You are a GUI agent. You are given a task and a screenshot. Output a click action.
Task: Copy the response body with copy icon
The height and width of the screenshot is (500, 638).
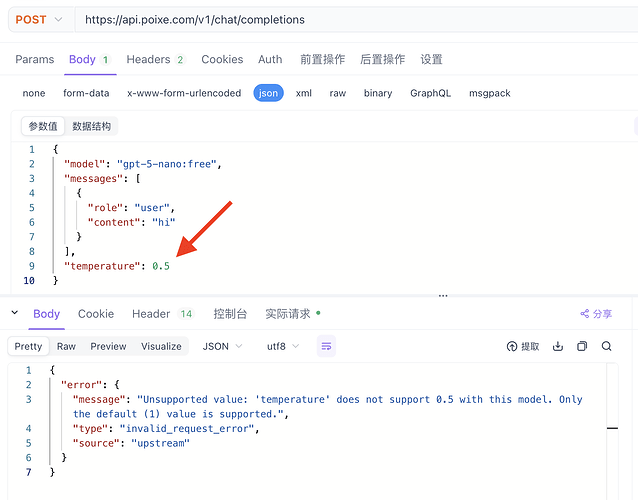(582, 347)
